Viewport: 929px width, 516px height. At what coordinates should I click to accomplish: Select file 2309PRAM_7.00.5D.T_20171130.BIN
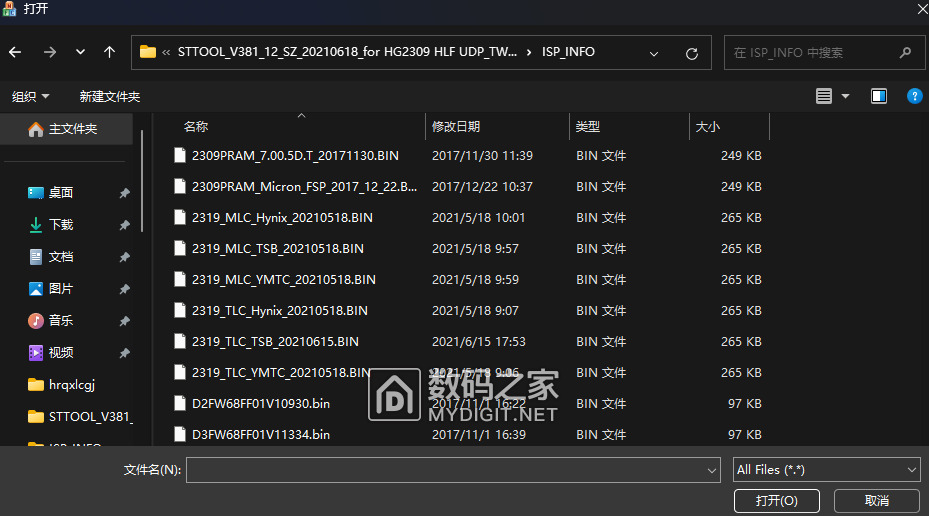295,156
